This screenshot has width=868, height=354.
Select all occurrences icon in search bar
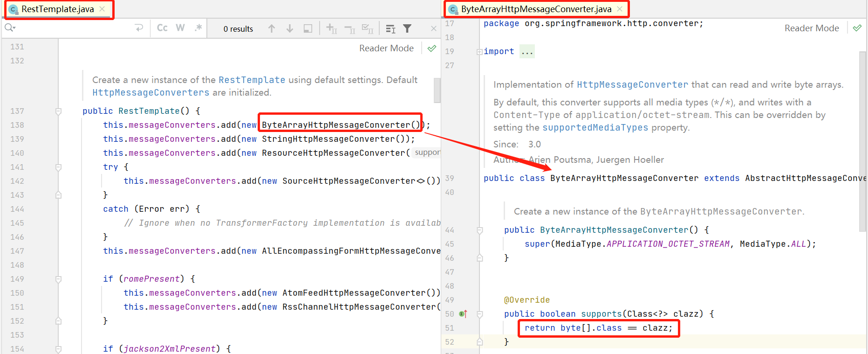tap(368, 29)
